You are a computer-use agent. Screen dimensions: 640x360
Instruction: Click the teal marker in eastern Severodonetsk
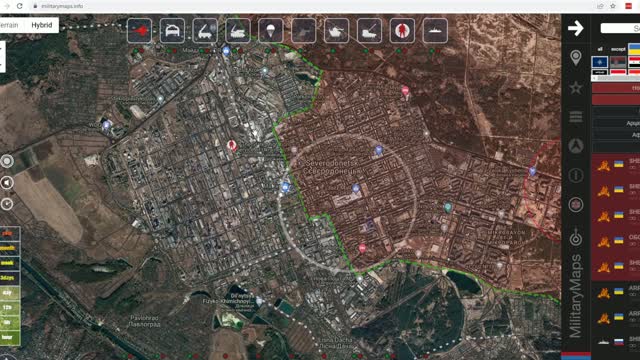pyautogui.click(x=448, y=207)
